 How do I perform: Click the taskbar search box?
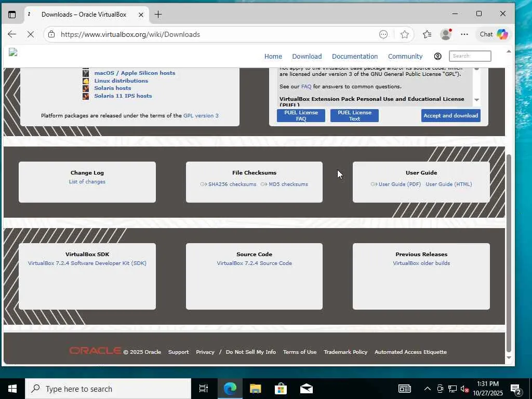click(108, 389)
